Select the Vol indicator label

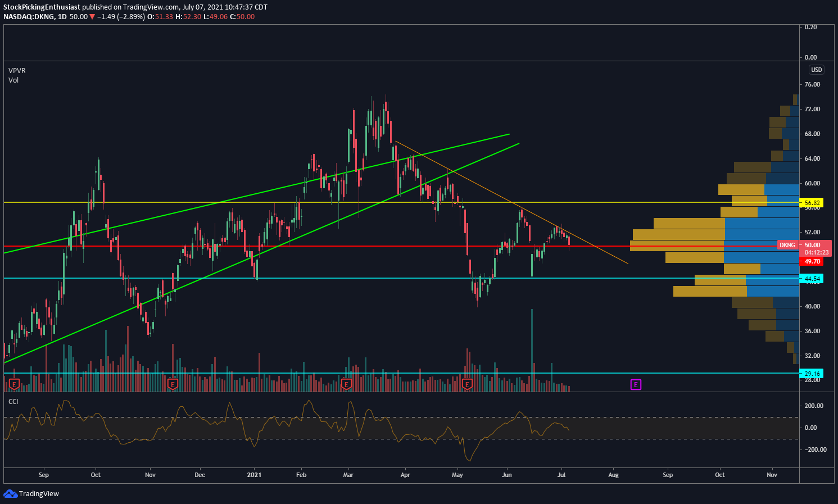pyautogui.click(x=13, y=80)
